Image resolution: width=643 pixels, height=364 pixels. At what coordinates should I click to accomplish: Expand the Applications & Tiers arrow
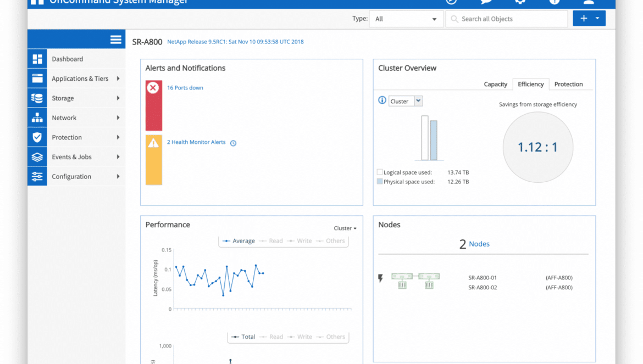(118, 79)
